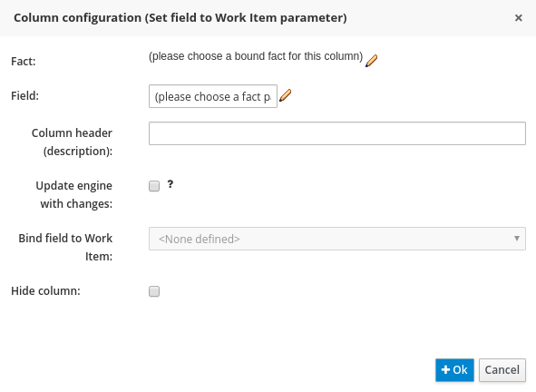Click the Fact label
Screen dimensions: 536x392
coord(24,61)
